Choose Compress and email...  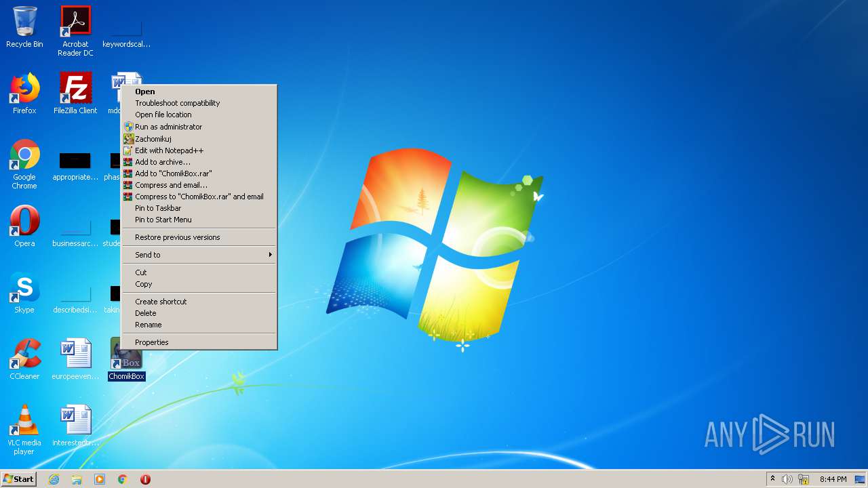199,185
